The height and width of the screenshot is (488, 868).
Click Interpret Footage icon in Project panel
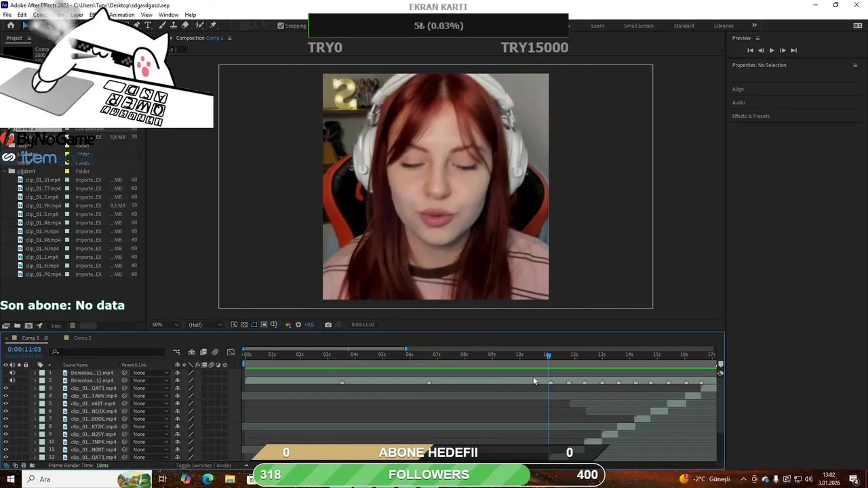[x=6, y=325]
